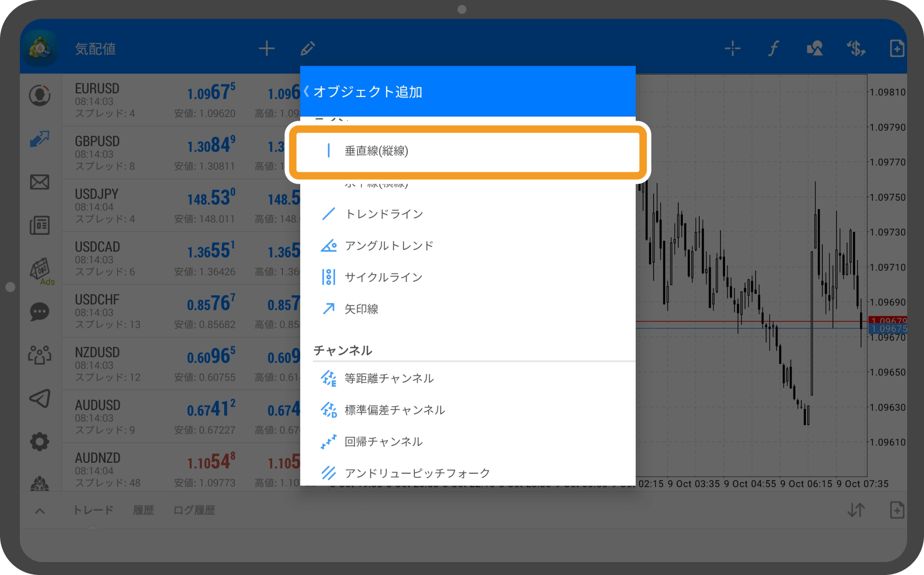Open the mailbox envelope sidebar icon
Image resolution: width=924 pixels, height=575 pixels.
click(40, 182)
